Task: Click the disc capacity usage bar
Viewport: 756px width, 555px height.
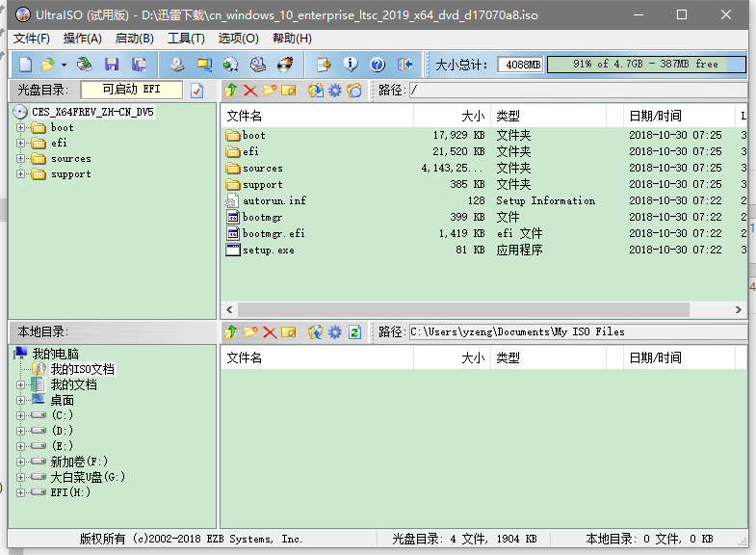Action: click(646, 65)
